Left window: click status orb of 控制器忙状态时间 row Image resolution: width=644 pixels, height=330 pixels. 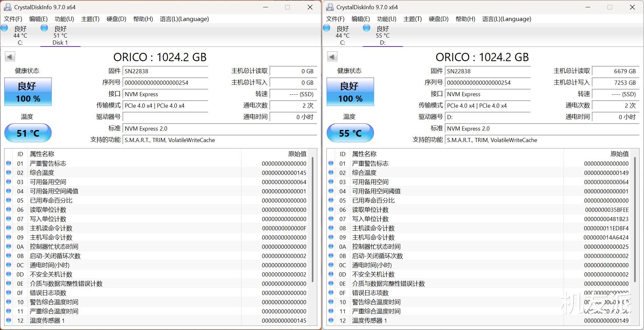coord(9,247)
